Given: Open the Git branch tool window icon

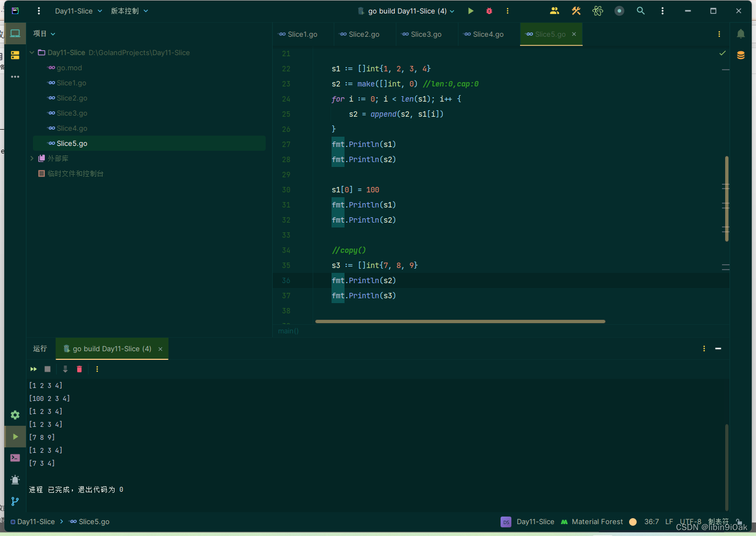Looking at the screenshot, I should click(15, 501).
